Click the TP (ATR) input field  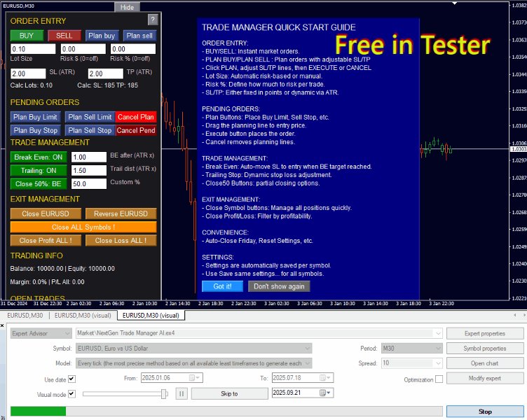(106, 73)
